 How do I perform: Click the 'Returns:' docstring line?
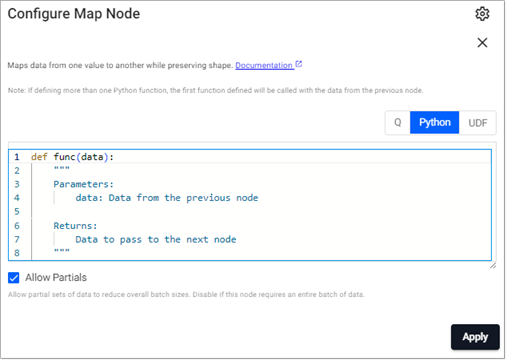pos(75,226)
